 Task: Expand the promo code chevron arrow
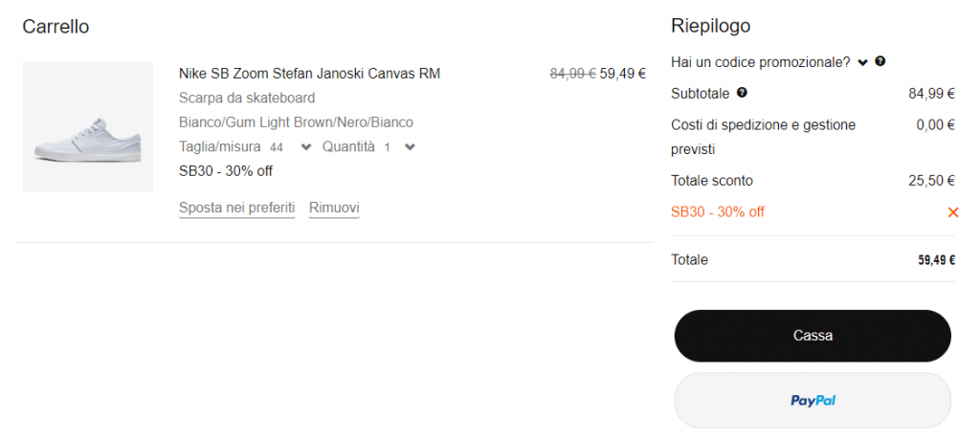tap(862, 62)
